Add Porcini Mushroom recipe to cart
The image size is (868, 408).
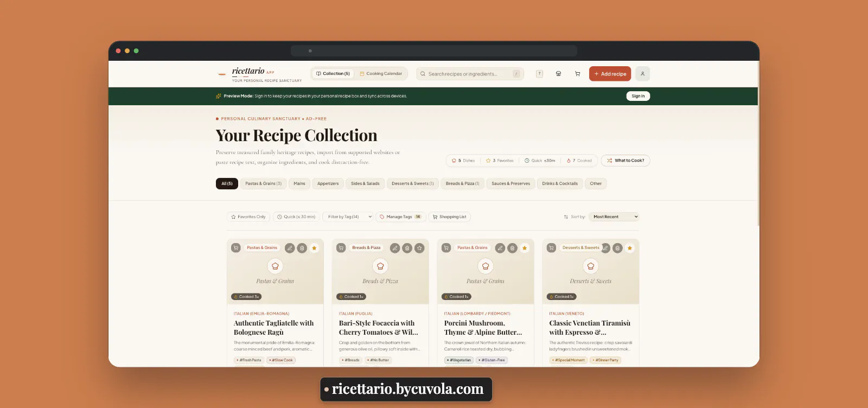446,248
